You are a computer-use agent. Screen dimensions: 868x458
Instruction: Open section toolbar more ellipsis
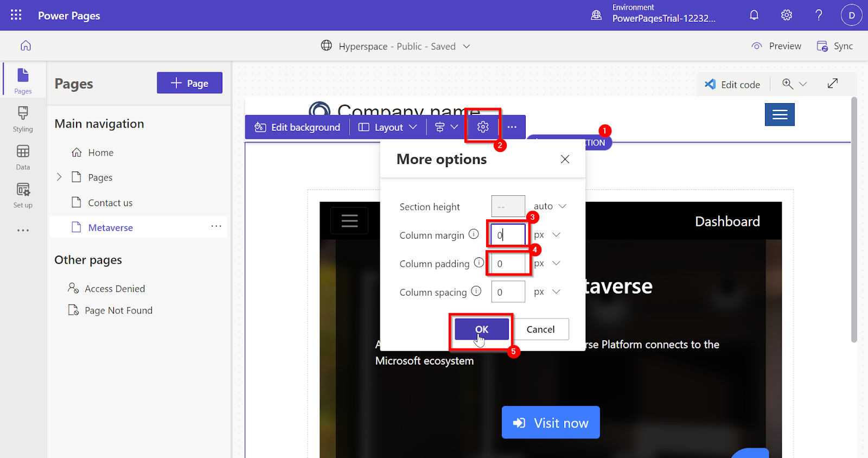tap(512, 127)
